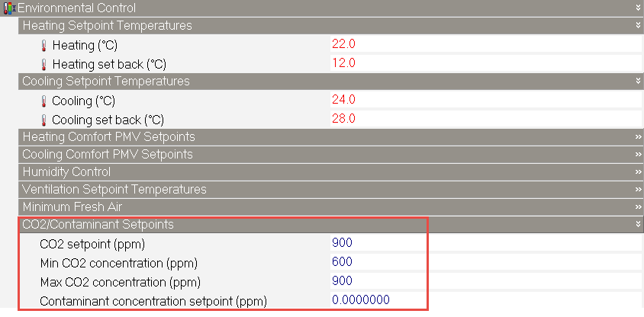
Task: Expand the Heating Comfort PMV Setpoints section
Action: tap(636, 137)
